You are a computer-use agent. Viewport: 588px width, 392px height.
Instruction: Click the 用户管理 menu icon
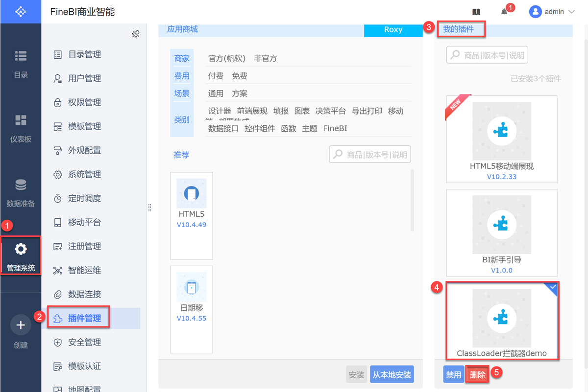[58, 78]
